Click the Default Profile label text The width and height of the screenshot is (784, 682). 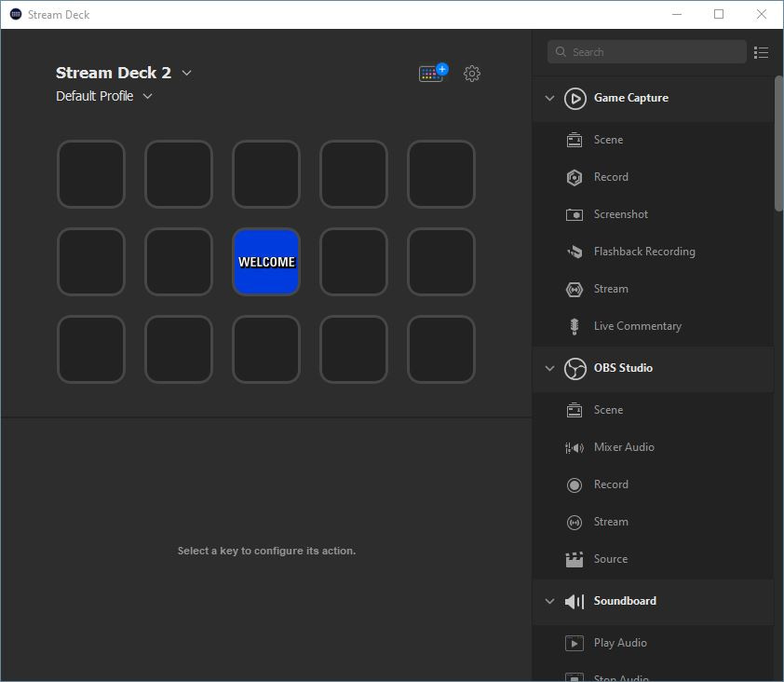pos(94,96)
